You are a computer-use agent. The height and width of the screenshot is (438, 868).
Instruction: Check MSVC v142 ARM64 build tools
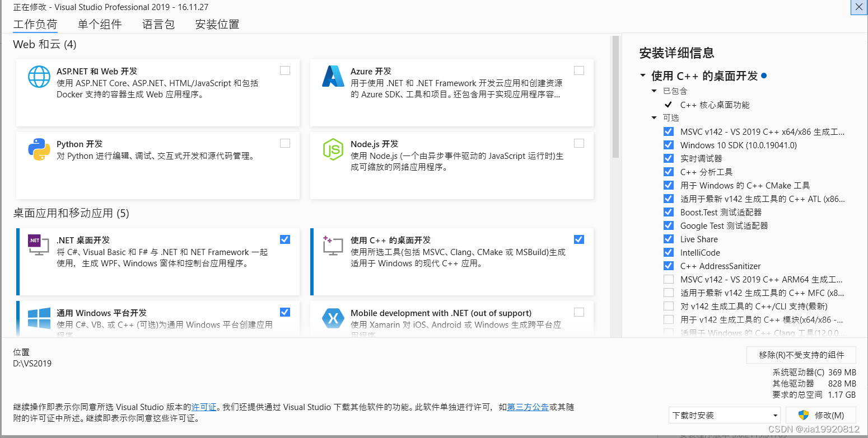(669, 279)
